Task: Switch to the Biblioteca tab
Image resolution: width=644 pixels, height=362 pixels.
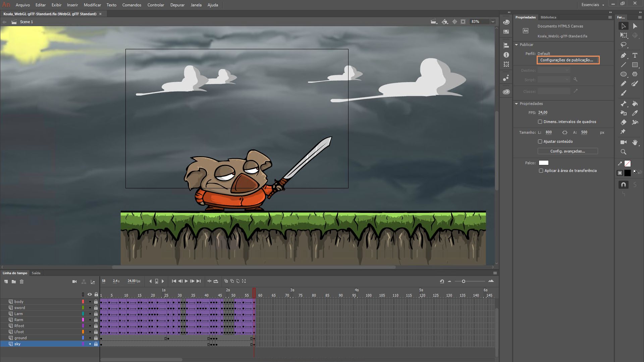Action: pos(548,17)
